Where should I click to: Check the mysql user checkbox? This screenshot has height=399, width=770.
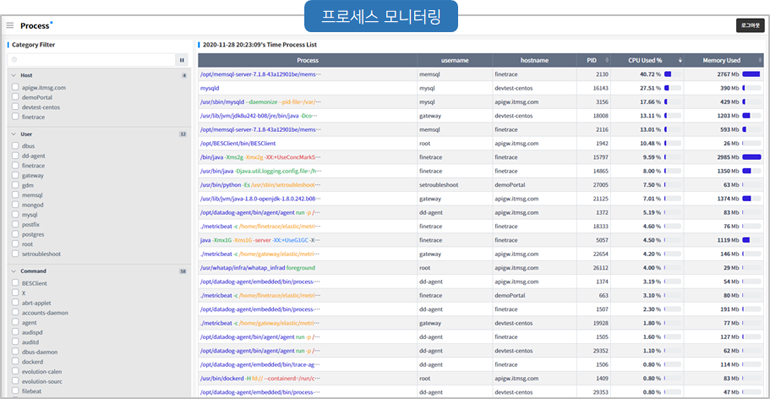[15, 214]
